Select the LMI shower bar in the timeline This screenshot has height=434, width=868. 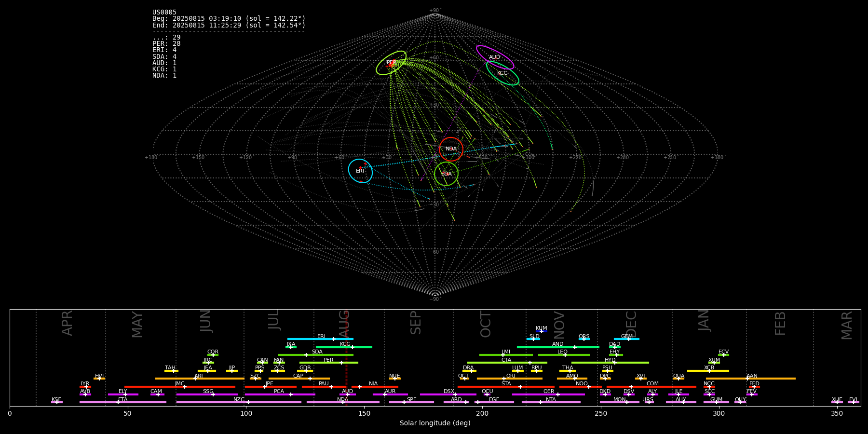coord(506,355)
